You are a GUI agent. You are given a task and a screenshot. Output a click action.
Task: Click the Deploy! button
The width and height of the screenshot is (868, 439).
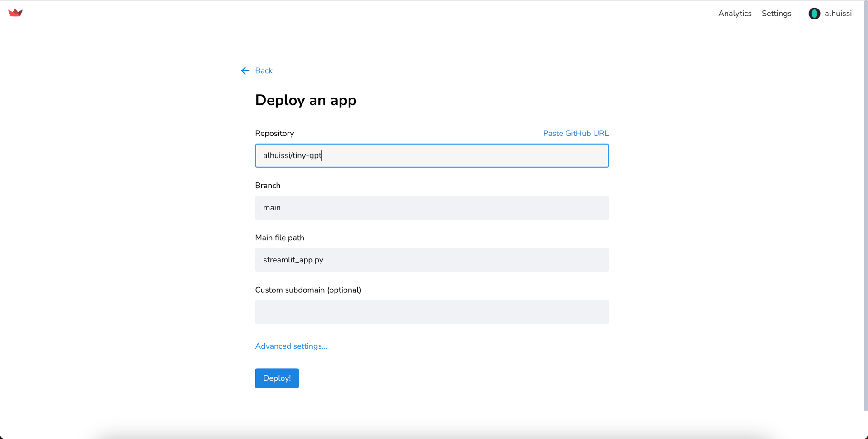tap(277, 378)
